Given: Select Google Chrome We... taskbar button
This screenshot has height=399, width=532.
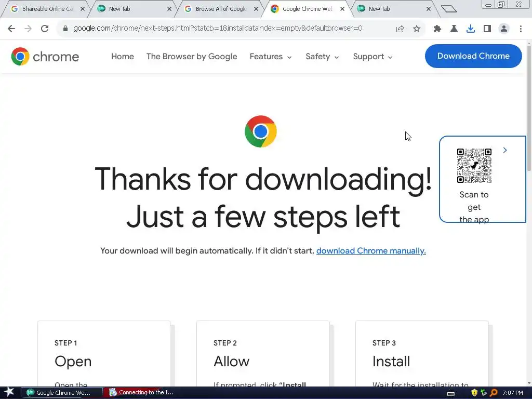Looking at the screenshot, I should pyautogui.click(x=62, y=393).
